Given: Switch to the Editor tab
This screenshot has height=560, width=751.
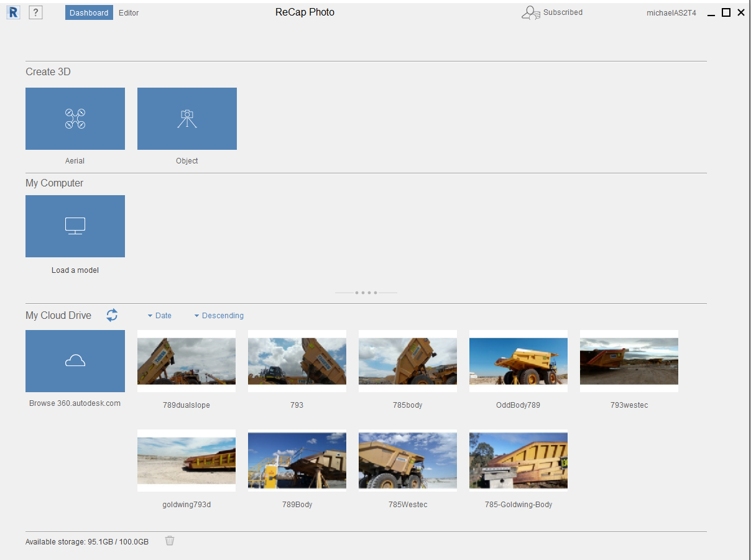Looking at the screenshot, I should (129, 12).
